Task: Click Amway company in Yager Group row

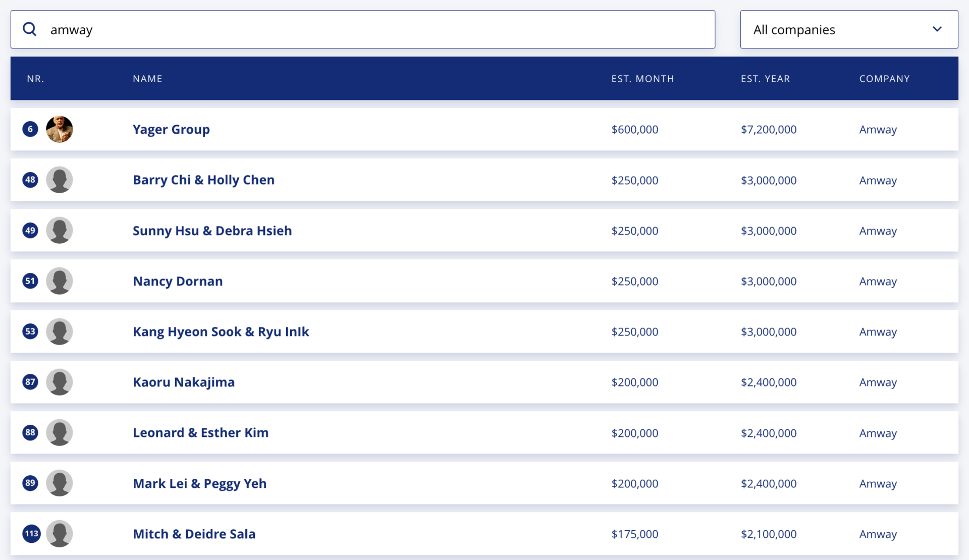Action: tap(878, 130)
